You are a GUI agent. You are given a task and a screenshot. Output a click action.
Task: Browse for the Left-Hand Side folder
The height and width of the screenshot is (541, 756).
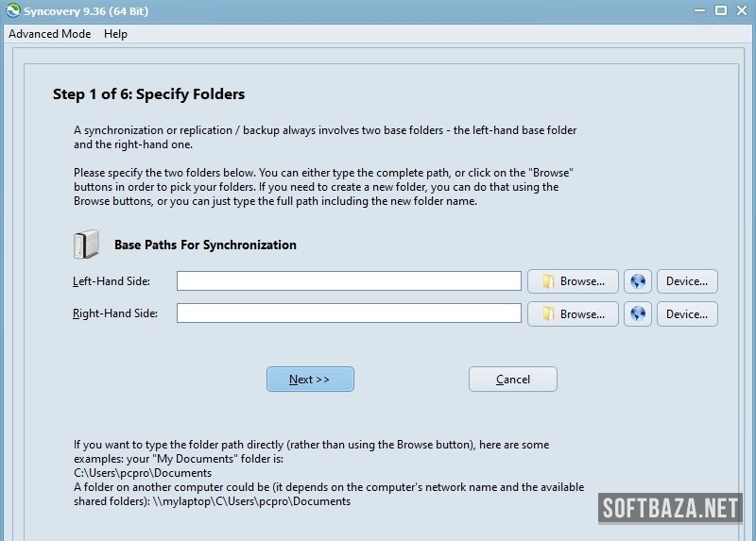click(x=573, y=281)
